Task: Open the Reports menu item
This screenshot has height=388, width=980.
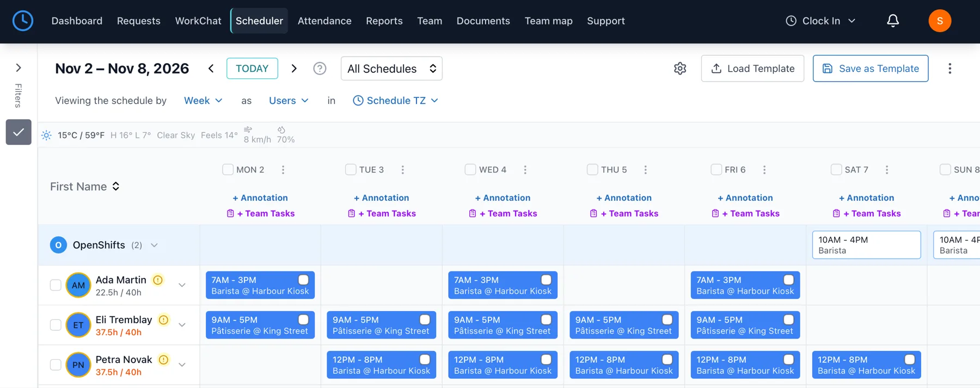Action: point(384,21)
